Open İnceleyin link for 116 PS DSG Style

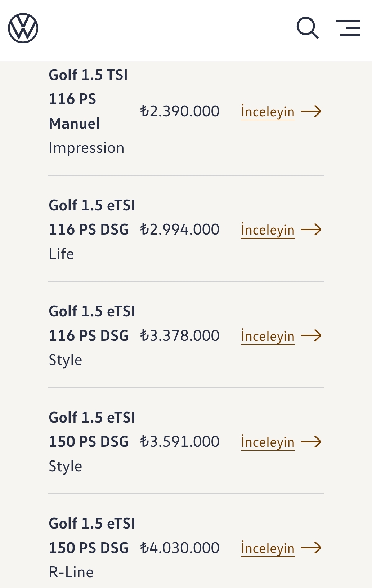coord(268,336)
